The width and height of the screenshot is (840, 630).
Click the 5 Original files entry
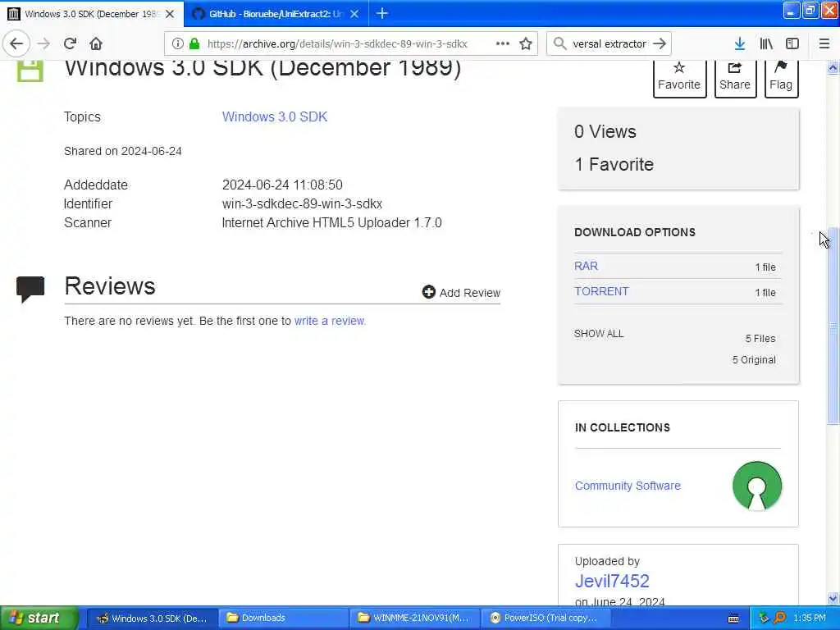(754, 360)
